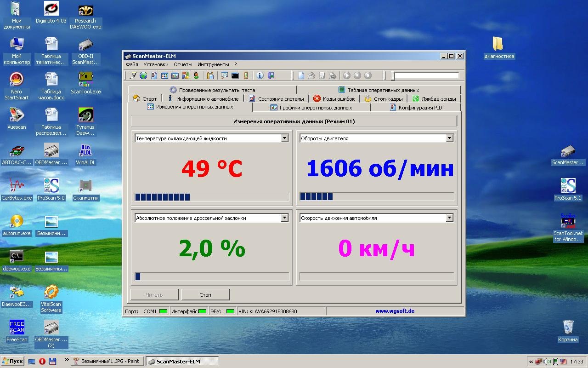
Task: Open the live data graph toolbar icon
Action: pyautogui.click(x=175, y=75)
